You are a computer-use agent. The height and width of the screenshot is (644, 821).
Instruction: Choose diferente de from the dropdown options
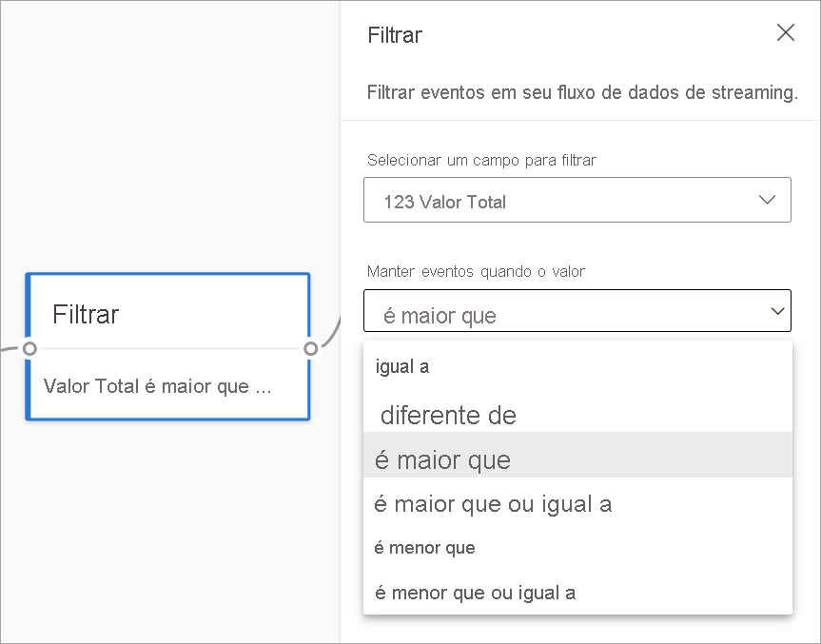[x=448, y=416]
